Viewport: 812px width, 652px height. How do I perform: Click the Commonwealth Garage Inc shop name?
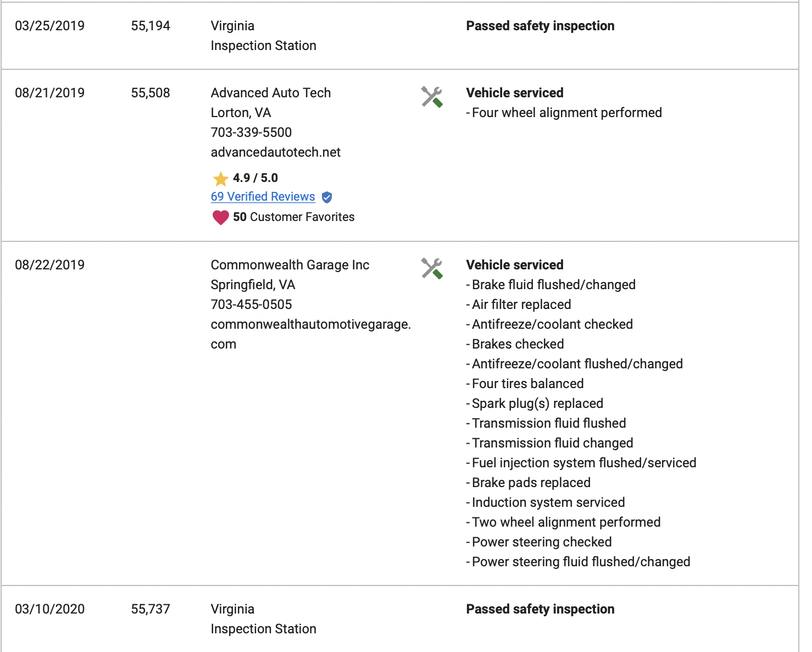pyautogui.click(x=290, y=265)
